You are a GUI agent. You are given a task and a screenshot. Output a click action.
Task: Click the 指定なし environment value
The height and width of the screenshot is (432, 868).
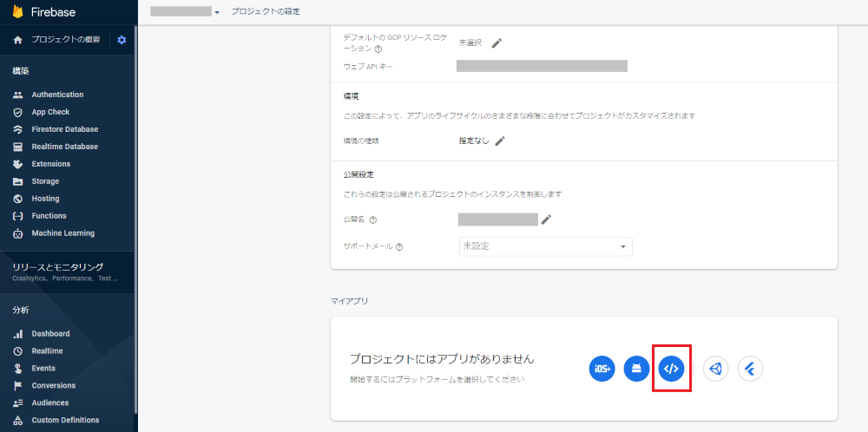[x=474, y=141]
